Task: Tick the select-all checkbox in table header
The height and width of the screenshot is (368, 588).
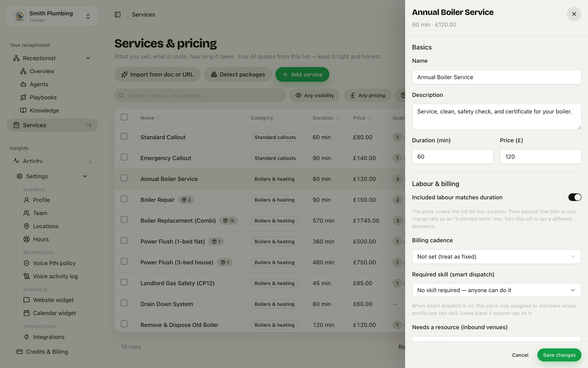Action: [124, 117]
